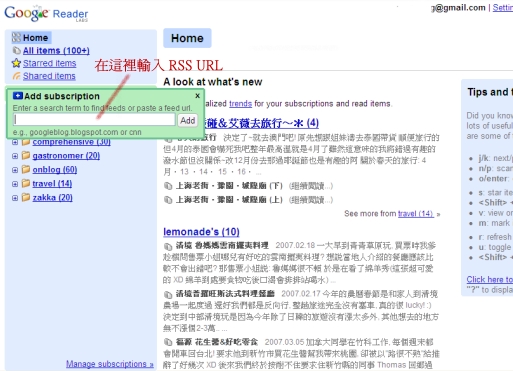Open travel (14) folder link in sidebar
The height and width of the screenshot is (371, 513).
click(x=52, y=184)
